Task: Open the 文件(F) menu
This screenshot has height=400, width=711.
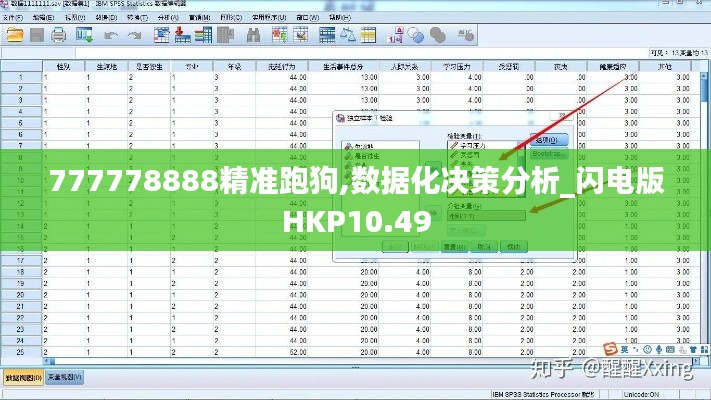Action: (13, 18)
